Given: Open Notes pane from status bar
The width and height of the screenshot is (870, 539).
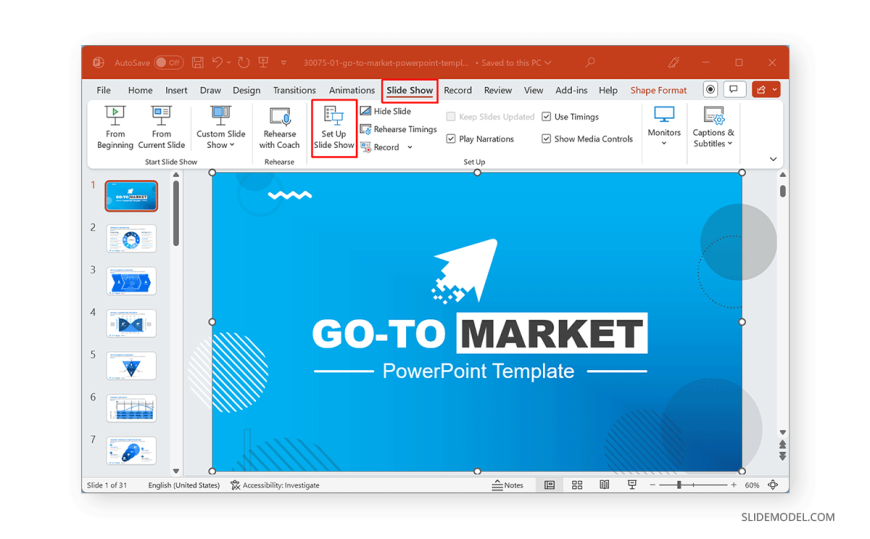Looking at the screenshot, I should 508,485.
